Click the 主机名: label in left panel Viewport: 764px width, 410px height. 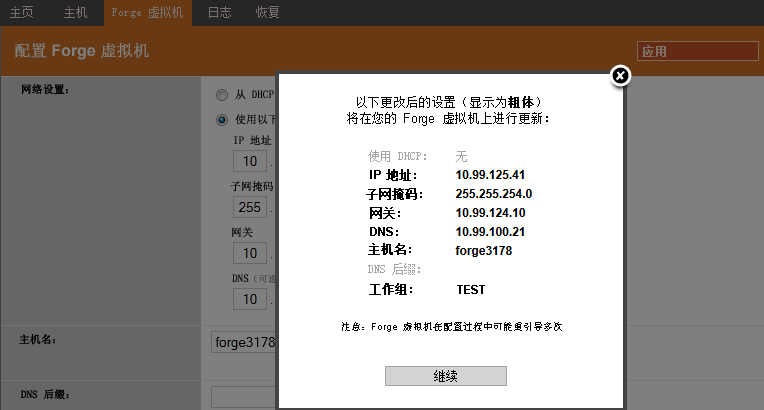pos(38,340)
